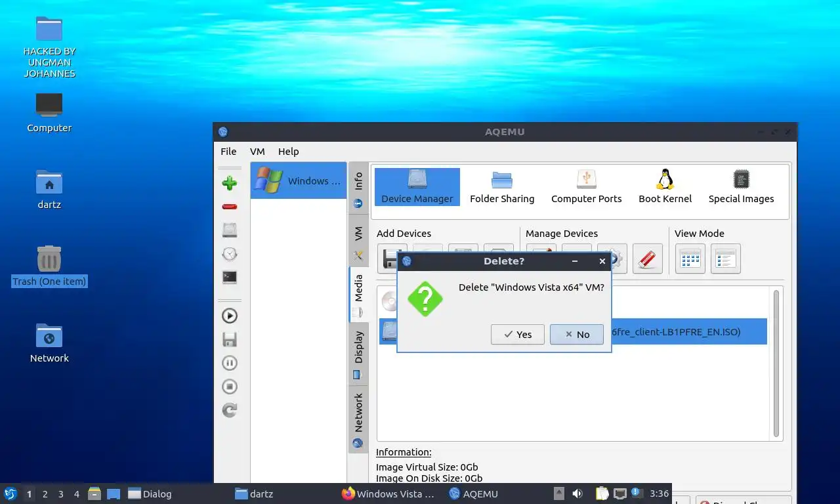
Task: Click the hard-drive icon below the red minus
Action: (230, 230)
